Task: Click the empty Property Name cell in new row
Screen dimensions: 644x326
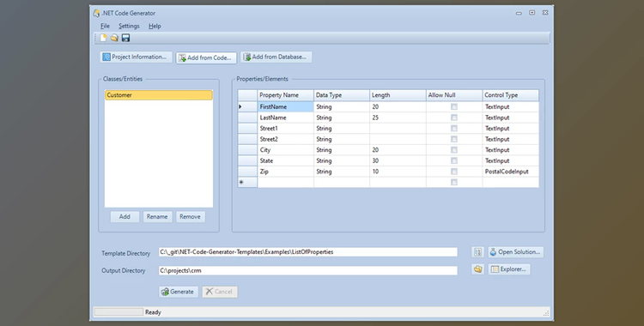Action: pos(285,182)
